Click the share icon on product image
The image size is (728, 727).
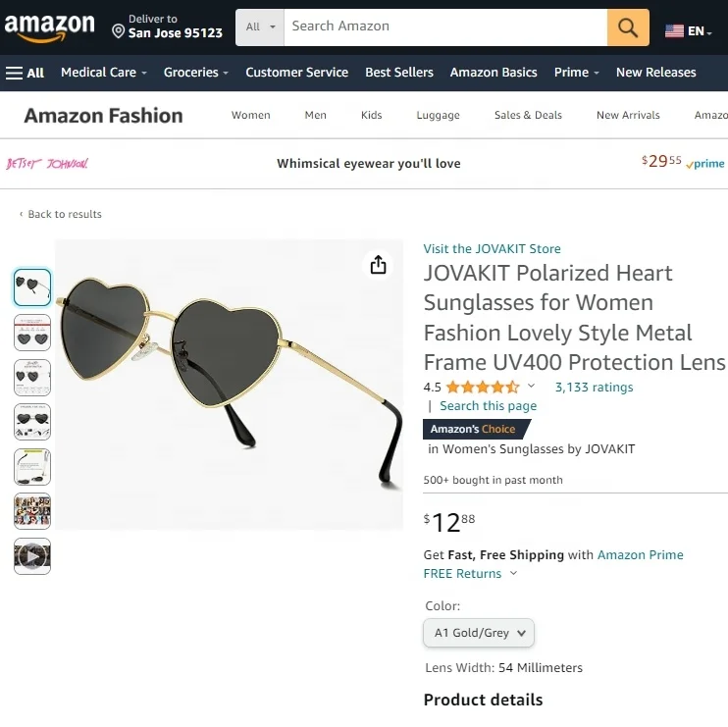pyautogui.click(x=378, y=266)
